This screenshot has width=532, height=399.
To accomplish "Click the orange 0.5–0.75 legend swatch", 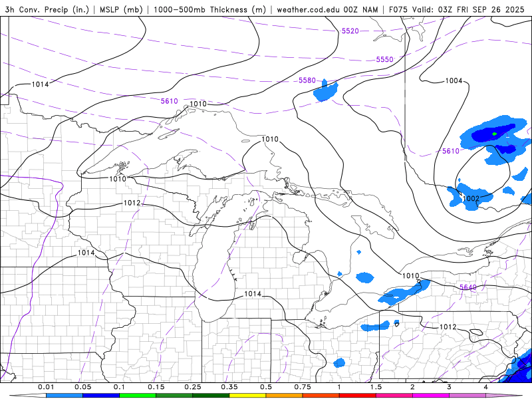I will (285, 396).
